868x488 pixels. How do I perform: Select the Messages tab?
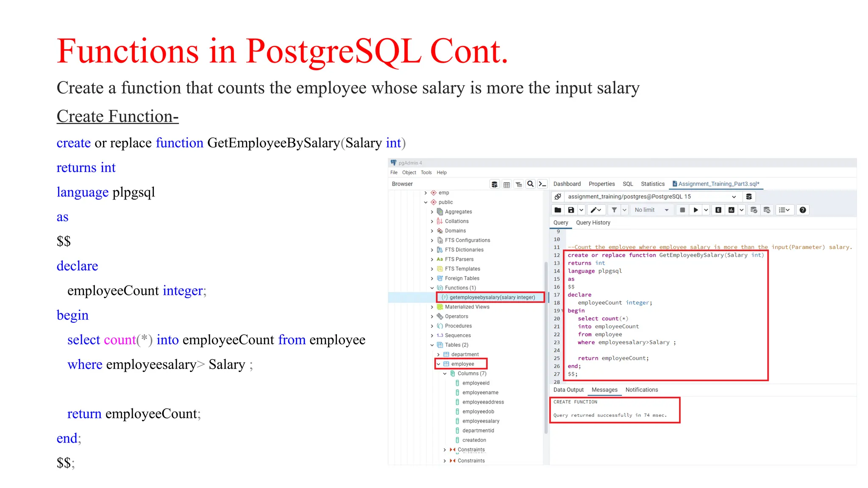click(x=604, y=390)
